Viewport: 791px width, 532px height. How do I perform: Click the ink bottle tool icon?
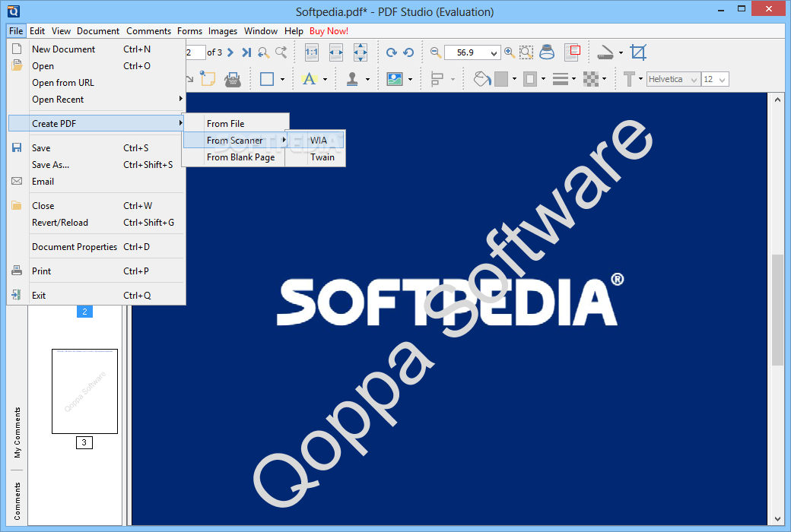(x=547, y=52)
